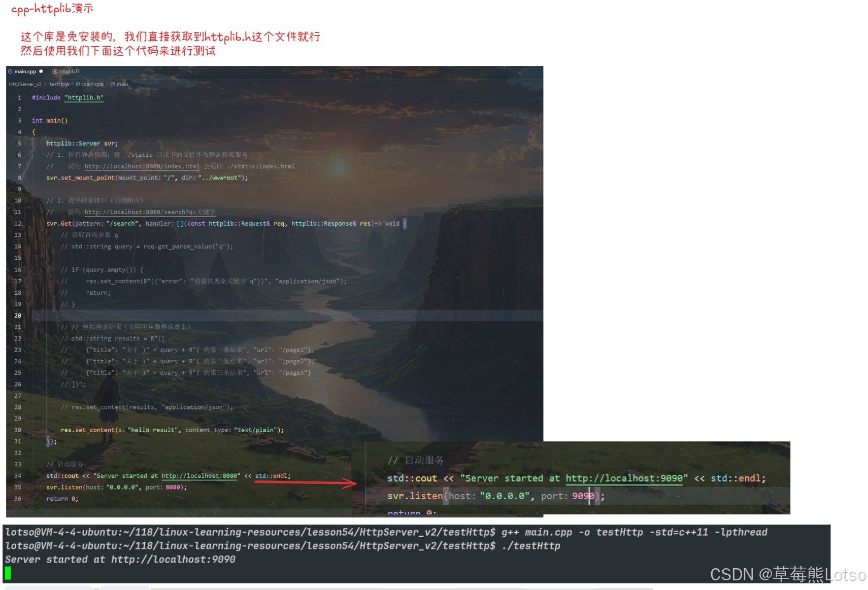Click "httplib::Server svr;" declaration
Screen dimensions: 868x590
[82, 144]
